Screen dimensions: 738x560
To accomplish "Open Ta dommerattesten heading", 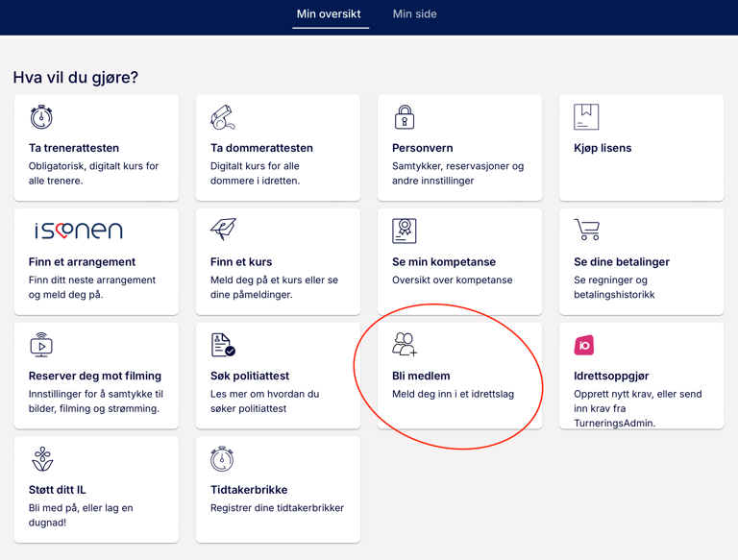I will (261, 148).
